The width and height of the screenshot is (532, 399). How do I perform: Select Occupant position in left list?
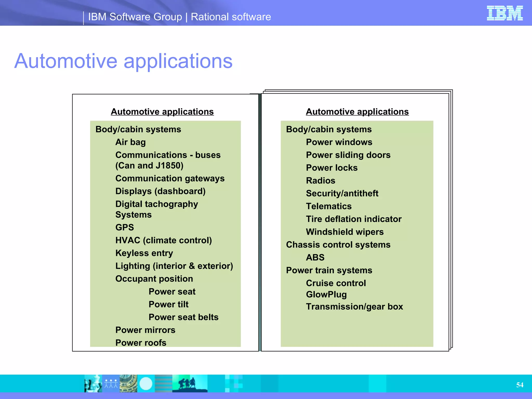click(154, 279)
